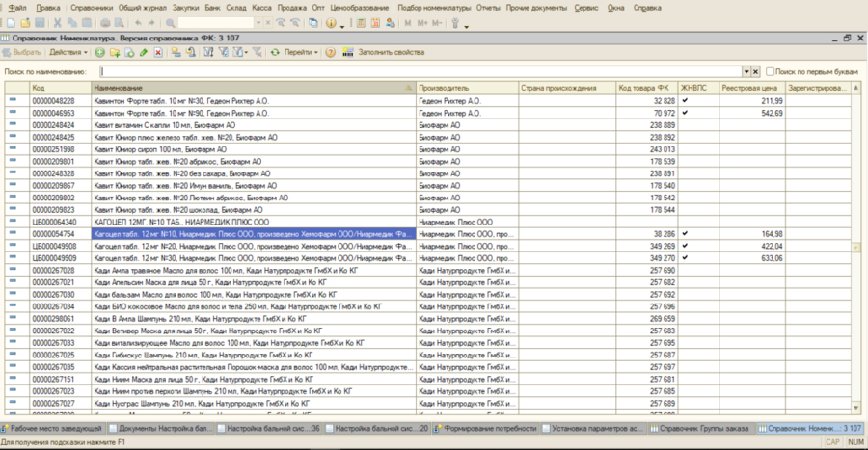Screen dimensions: 868x450
Task: Select row 'Кавит витамин С капли 10 мл'
Action: [x=427, y=125]
